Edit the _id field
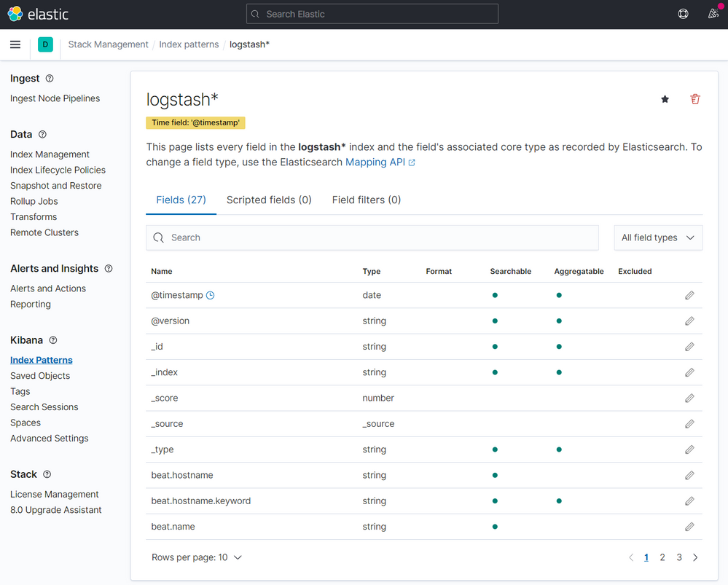This screenshot has height=585, width=728. click(x=689, y=347)
